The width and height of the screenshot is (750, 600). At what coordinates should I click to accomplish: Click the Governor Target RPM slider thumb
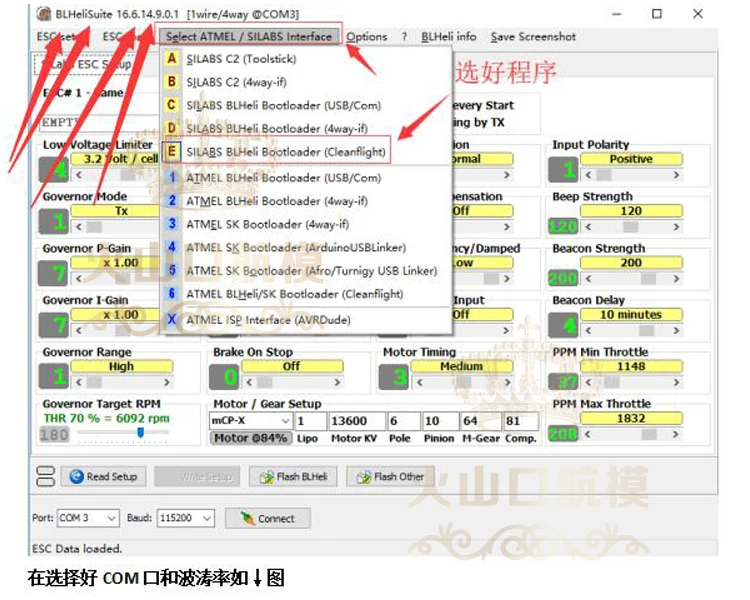coord(140,433)
